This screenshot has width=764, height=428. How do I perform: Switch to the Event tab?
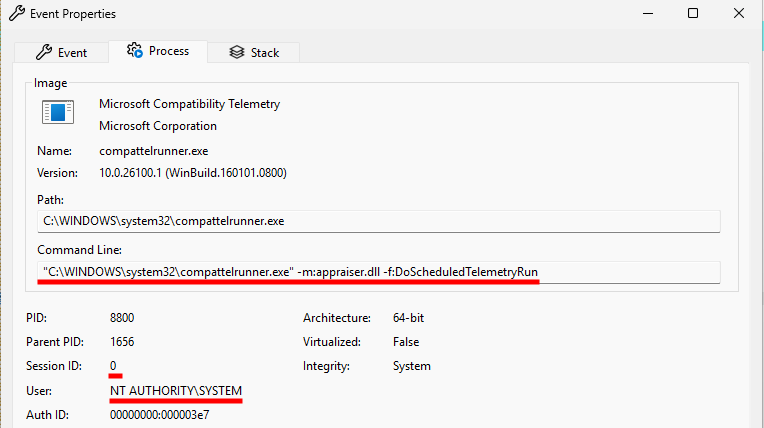point(61,52)
